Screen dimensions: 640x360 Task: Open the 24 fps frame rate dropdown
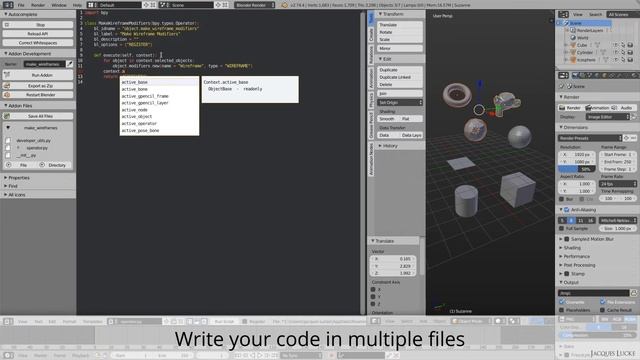coord(618,184)
